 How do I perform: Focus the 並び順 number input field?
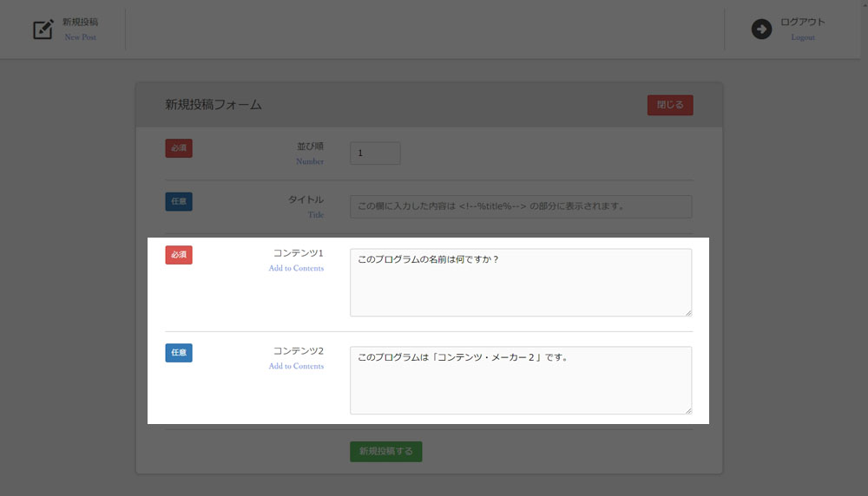(x=374, y=153)
